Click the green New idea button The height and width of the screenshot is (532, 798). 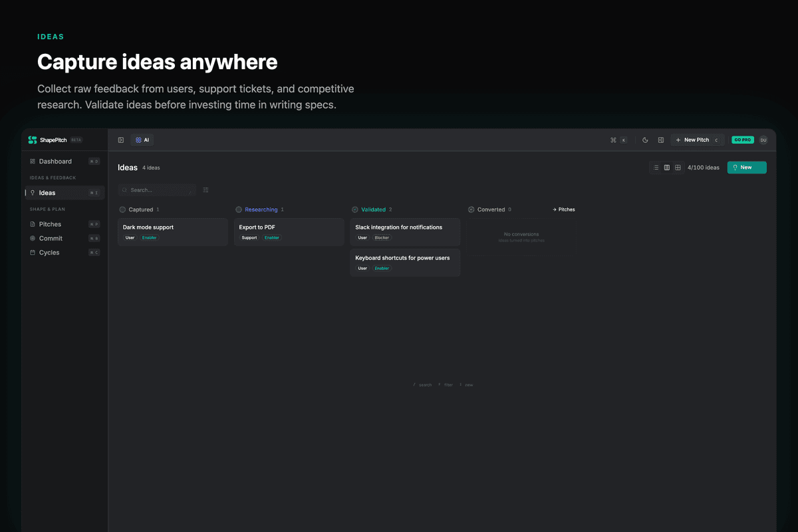(x=746, y=168)
